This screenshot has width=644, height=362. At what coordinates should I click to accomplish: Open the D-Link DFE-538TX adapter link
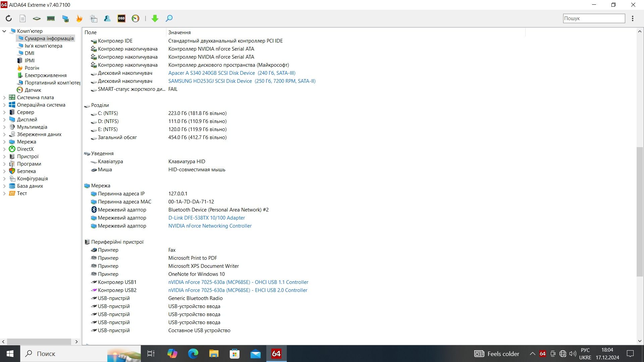(207, 218)
